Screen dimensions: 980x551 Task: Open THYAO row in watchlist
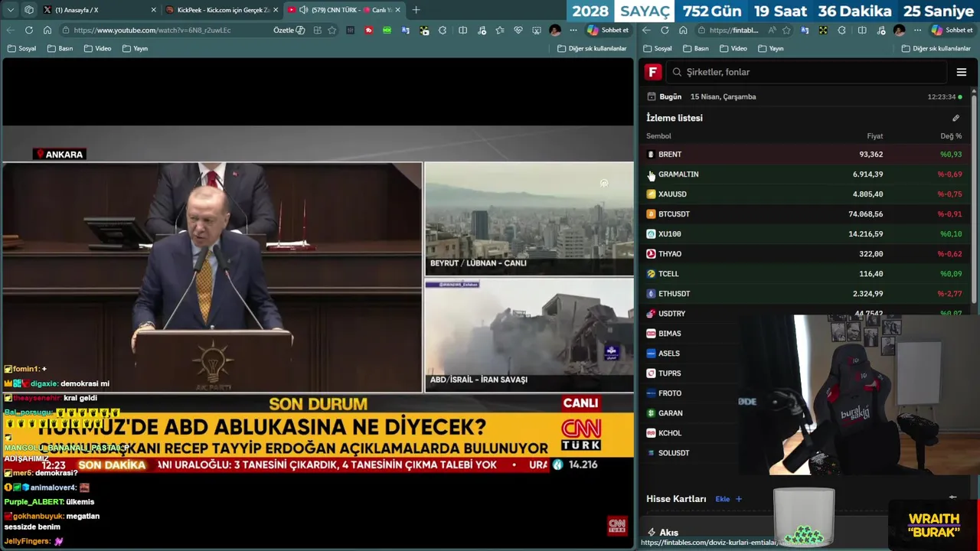pyautogui.click(x=806, y=253)
